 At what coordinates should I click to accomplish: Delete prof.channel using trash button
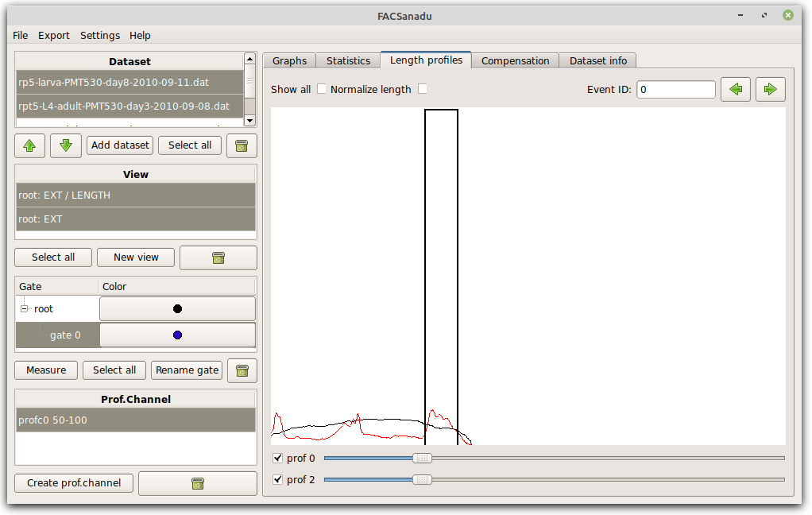(x=197, y=483)
